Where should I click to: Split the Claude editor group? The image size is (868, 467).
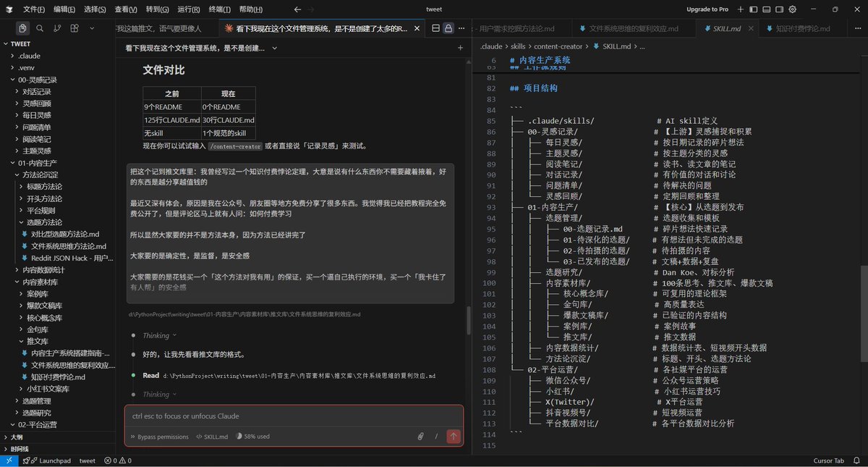coord(435,28)
